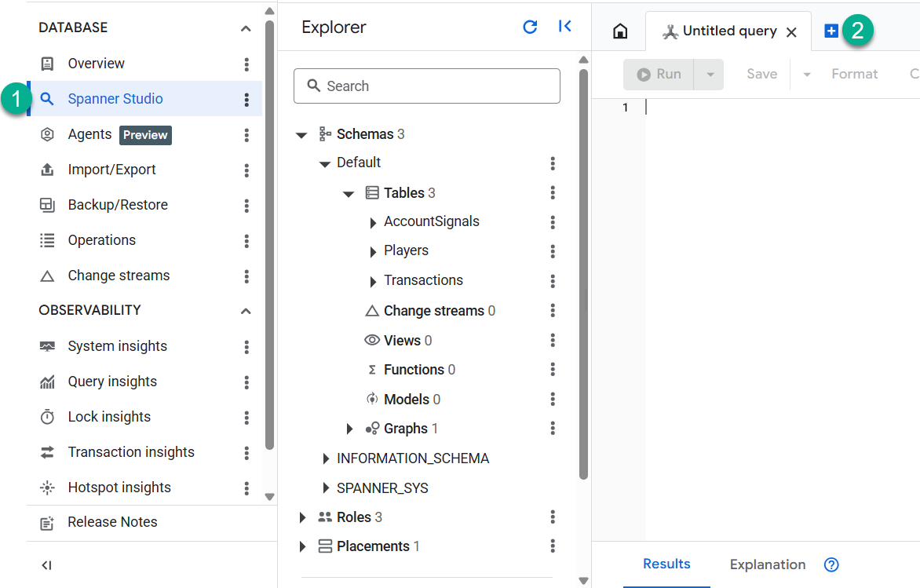Switch to the Explanation tab
The image size is (920, 588).
click(x=767, y=564)
